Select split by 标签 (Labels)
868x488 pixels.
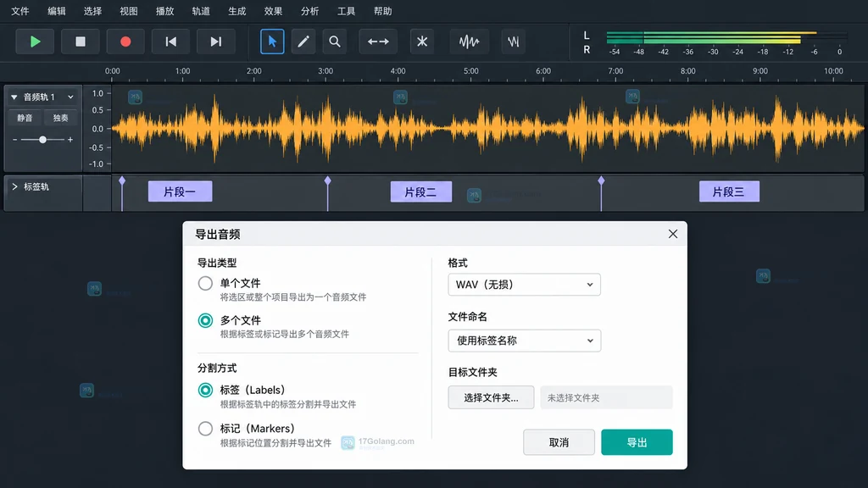tap(205, 390)
